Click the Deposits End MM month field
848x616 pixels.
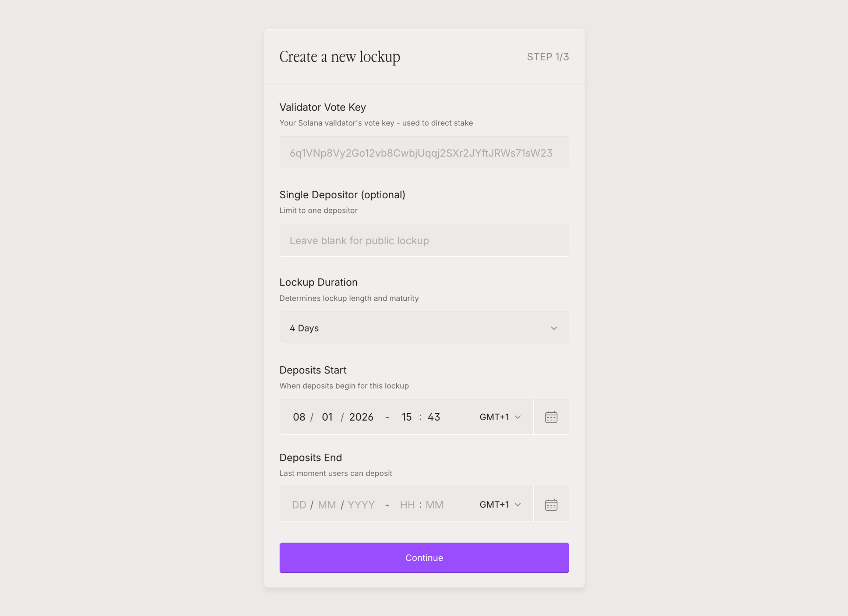pos(327,505)
